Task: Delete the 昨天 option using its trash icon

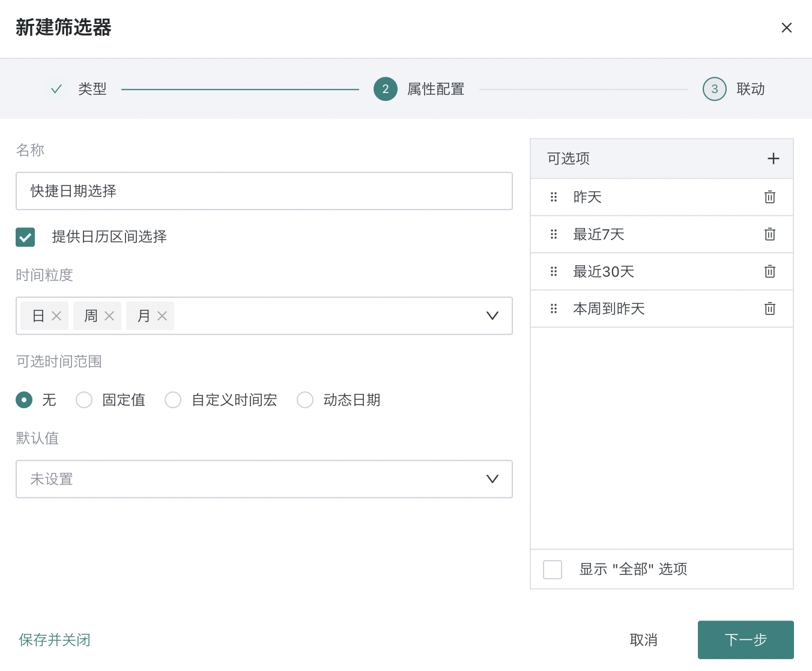Action: pos(770,197)
